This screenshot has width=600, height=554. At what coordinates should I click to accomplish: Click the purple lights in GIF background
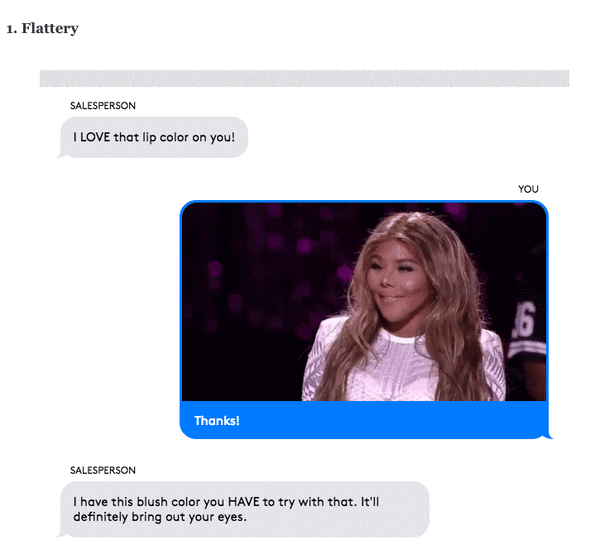tap(268, 268)
